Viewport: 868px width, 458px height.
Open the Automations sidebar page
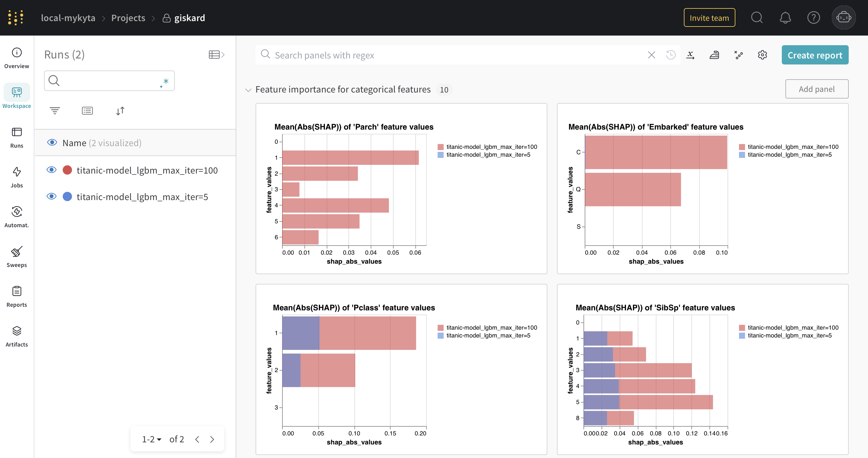pos(17,217)
